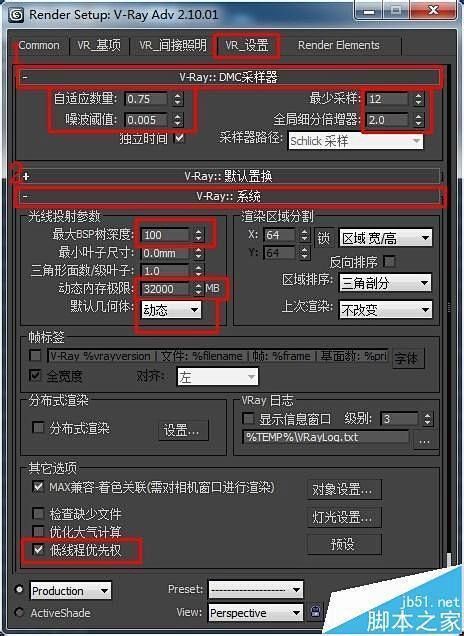Open the View Perspective dropdown
The height and width of the screenshot is (636, 464).
(256, 612)
